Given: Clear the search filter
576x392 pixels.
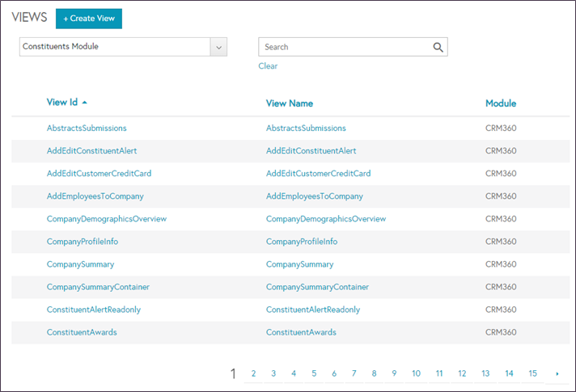Looking at the screenshot, I should point(268,66).
